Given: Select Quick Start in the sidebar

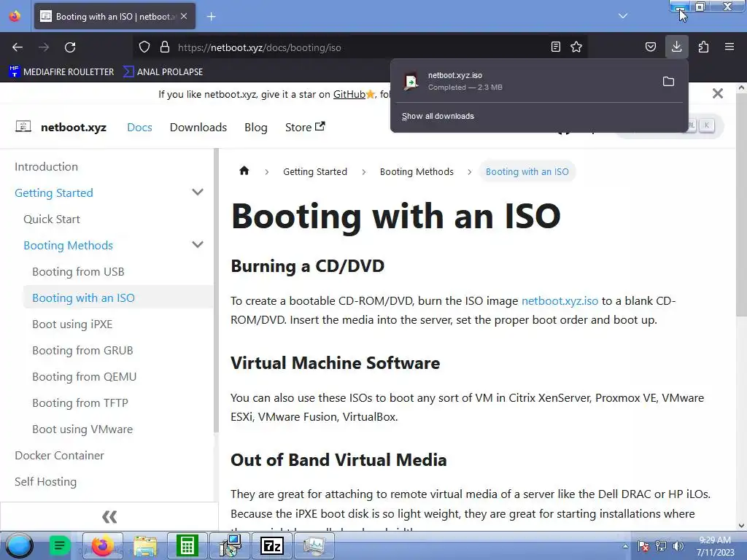Looking at the screenshot, I should [52, 219].
